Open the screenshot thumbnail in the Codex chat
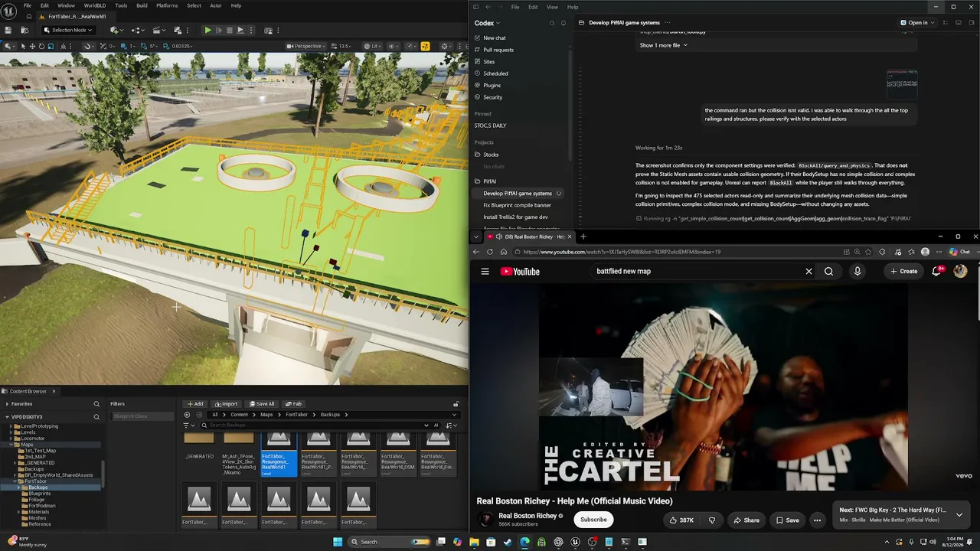Screen dimensions: 980x551 pyautogui.click(x=902, y=84)
